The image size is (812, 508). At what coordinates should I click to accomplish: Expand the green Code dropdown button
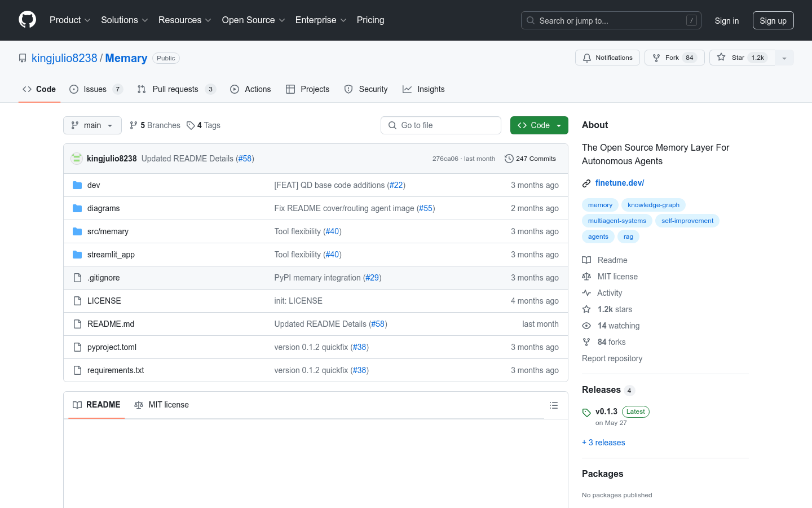pos(539,125)
